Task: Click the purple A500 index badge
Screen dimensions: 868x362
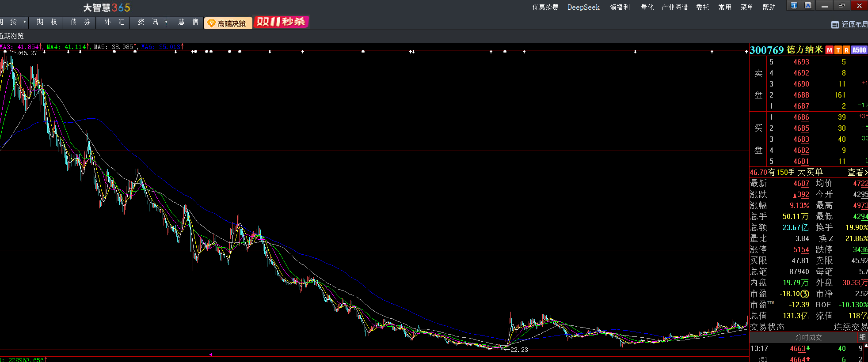Action: [859, 50]
